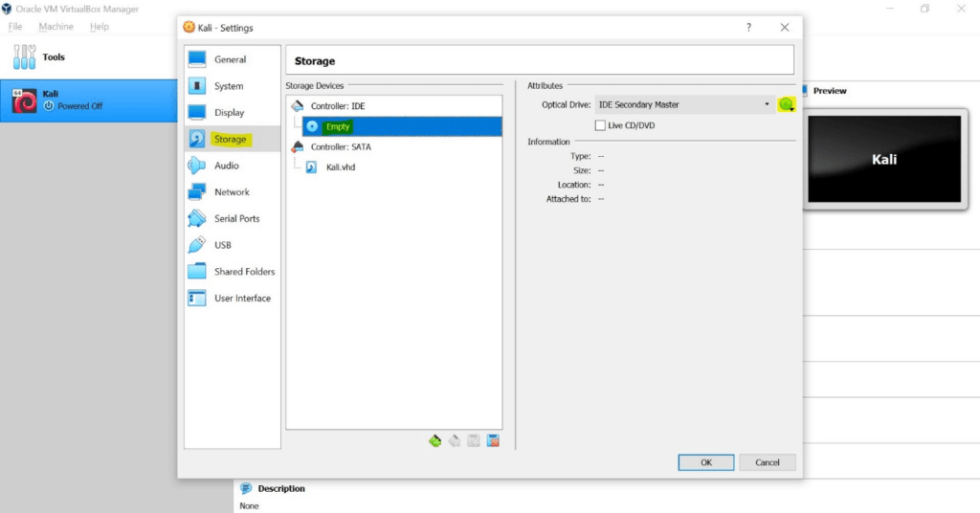Open the Optical Drive IDE Secondary Master dropdown

pyautogui.click(x=683, y=104)
